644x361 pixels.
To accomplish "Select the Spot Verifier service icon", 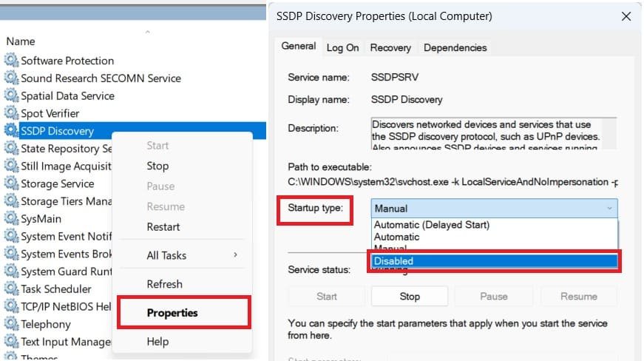I will click(x=11, y=113).
